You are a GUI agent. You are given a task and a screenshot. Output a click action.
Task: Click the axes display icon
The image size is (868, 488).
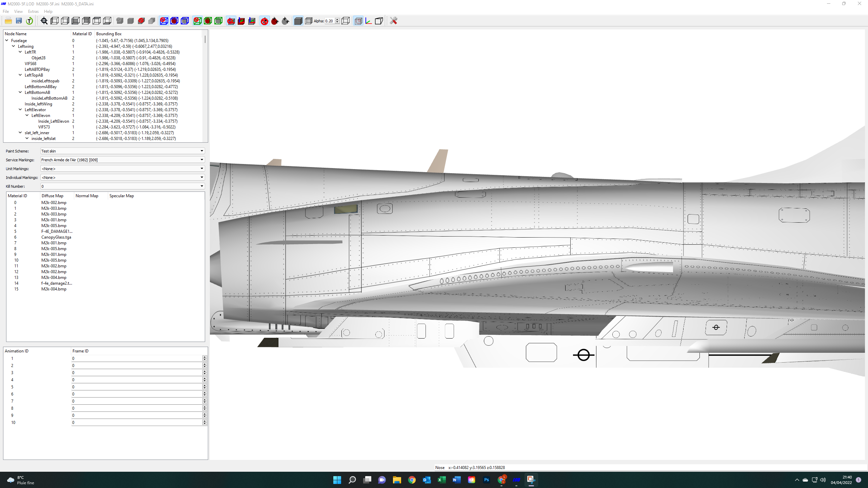369,21
